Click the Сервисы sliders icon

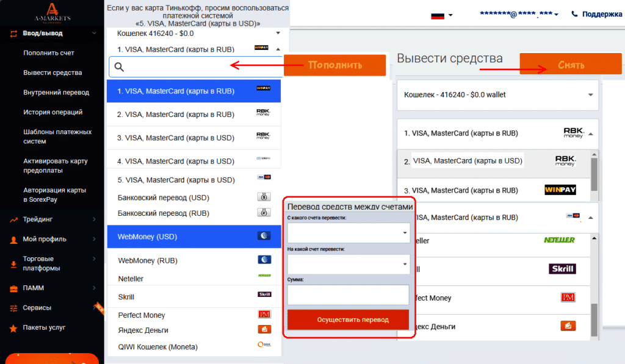13,309
